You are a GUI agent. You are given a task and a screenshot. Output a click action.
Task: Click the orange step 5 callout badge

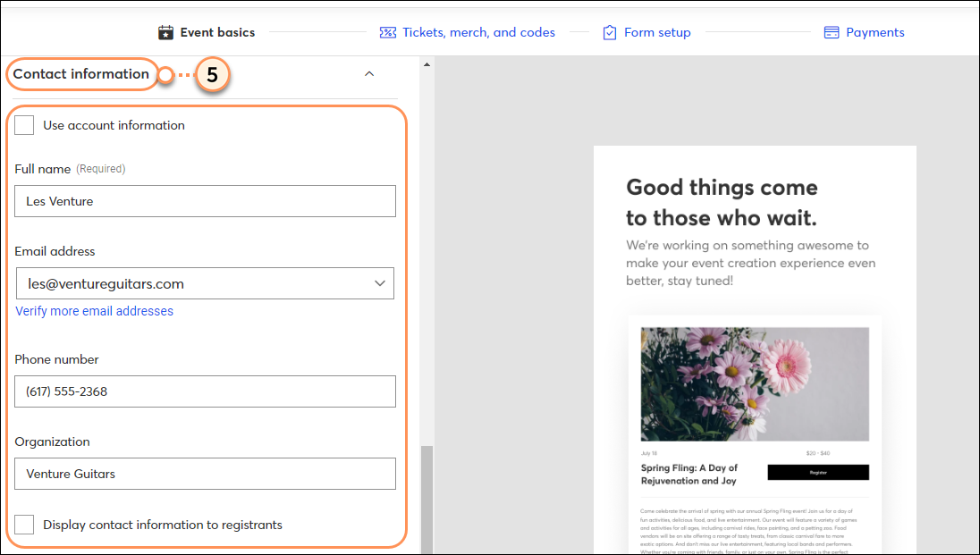point(213,77)
